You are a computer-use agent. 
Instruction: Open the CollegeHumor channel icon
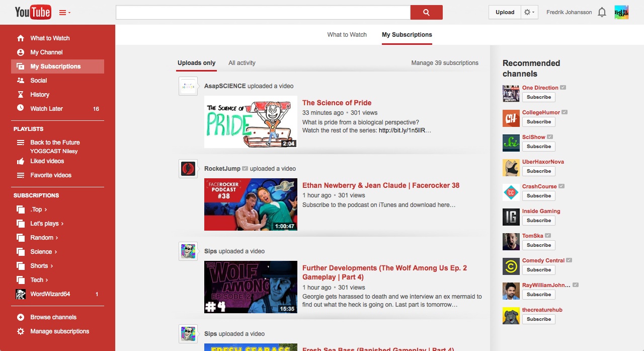pos(511,118)
